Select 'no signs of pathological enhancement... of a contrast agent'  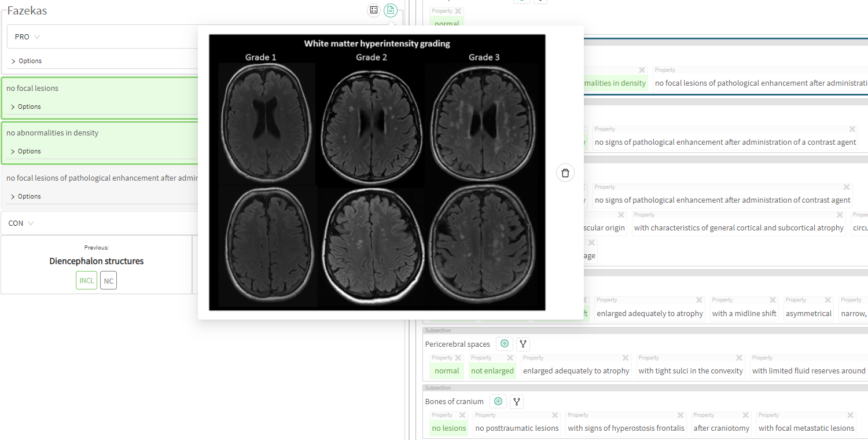pyautogui.click(x=725, y=142)
